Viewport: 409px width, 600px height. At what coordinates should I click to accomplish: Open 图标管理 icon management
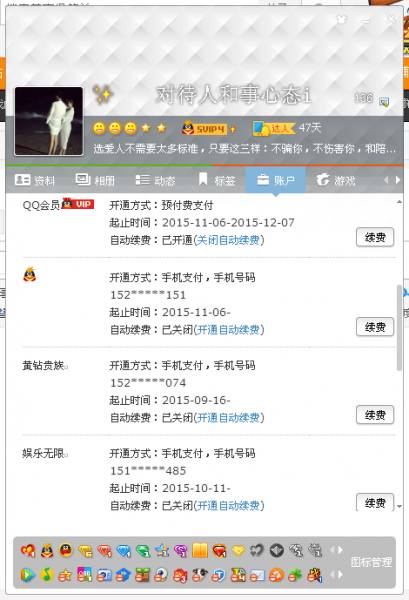click(371, 562)
